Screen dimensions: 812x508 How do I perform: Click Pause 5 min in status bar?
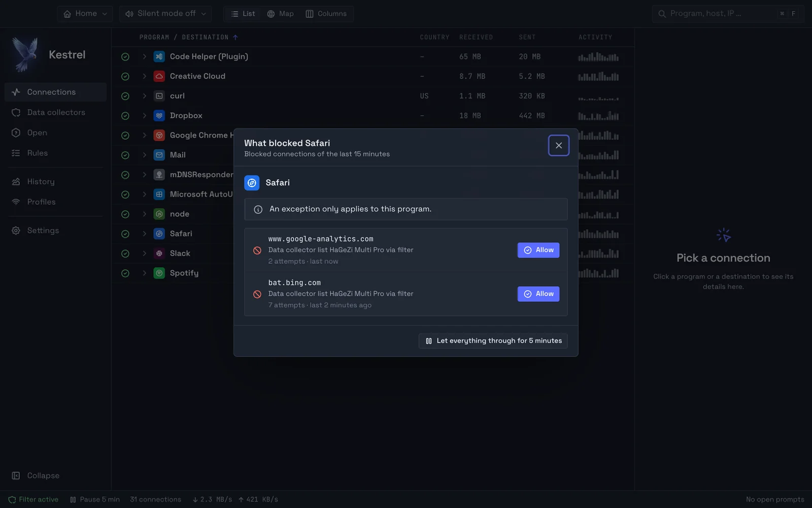pos(95,500)
